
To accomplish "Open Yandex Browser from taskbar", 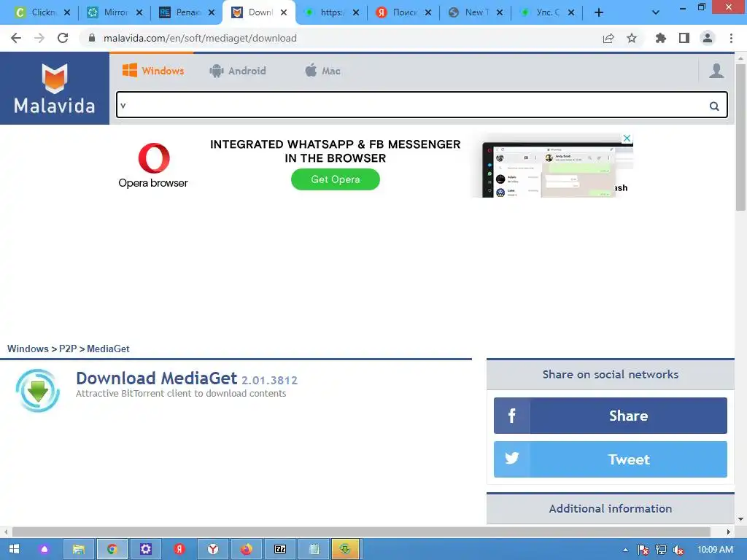I will [213, 549].
